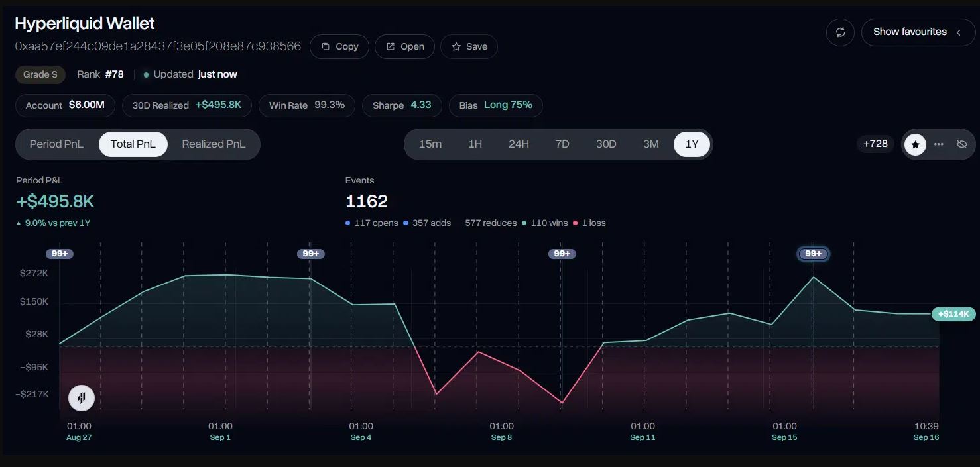Click the wallet address 0xaa57ef...
980x467 pixels.
pyautogui.click(x=158, y=46)
